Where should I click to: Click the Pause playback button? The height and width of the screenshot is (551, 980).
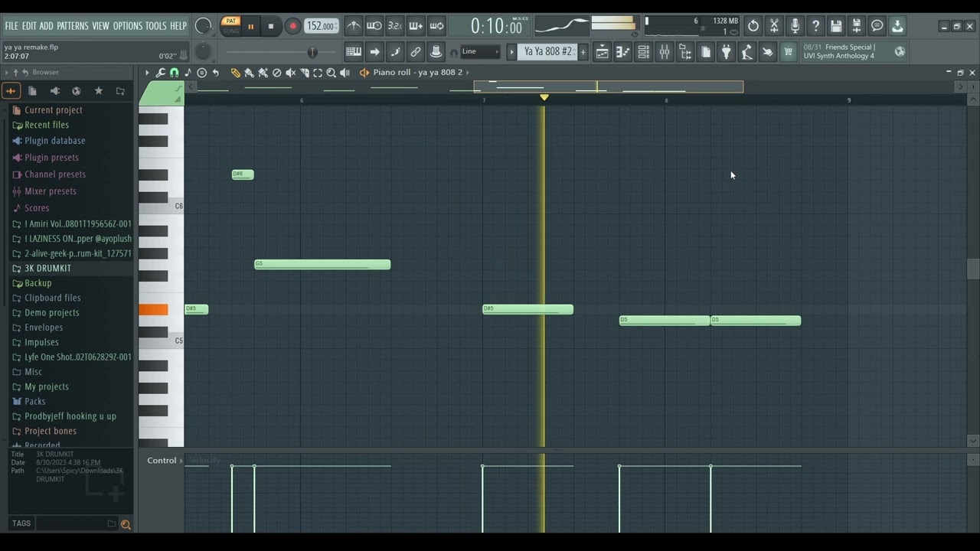pos(250,26)
